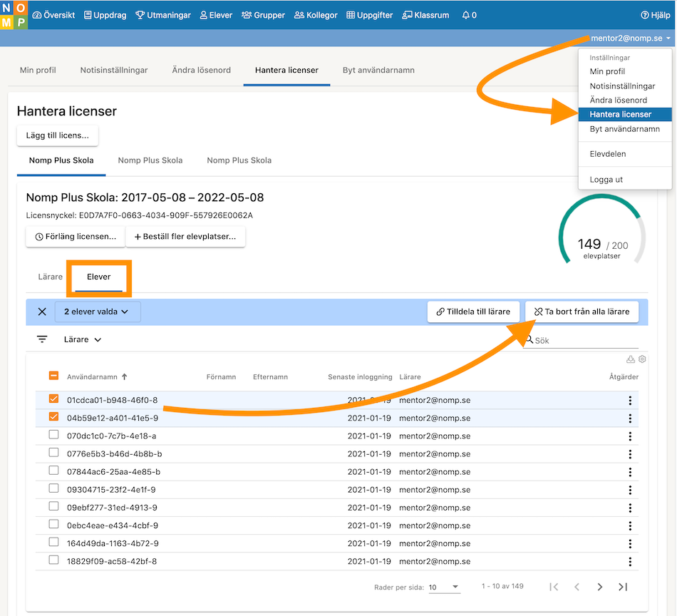Go to Översikt in top navigation
The image size is (677, 616).
[x=54, y=15]
